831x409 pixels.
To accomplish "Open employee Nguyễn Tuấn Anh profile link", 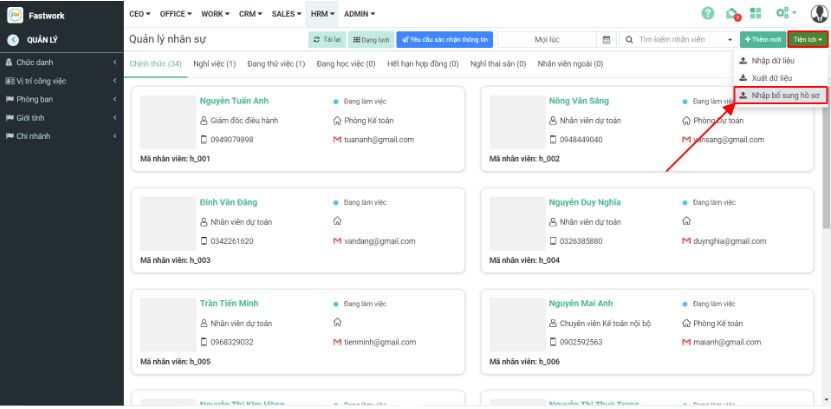I will click(234, 102).
